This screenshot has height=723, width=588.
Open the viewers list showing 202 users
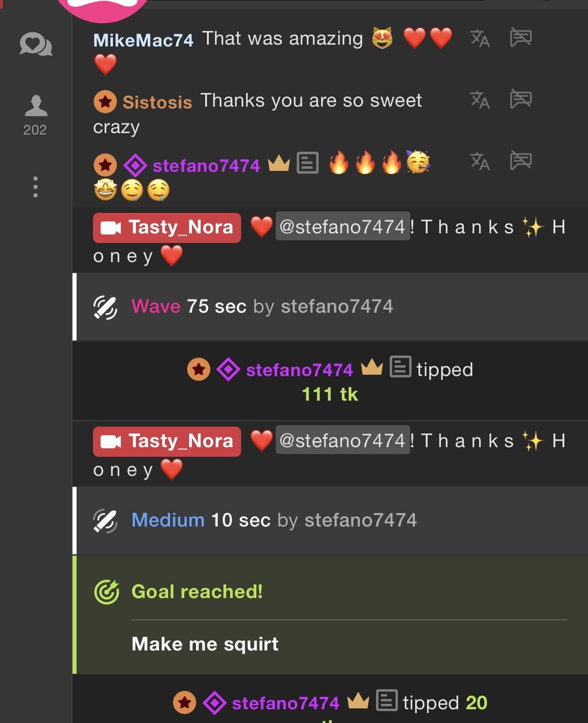click(x=36, y=115)
